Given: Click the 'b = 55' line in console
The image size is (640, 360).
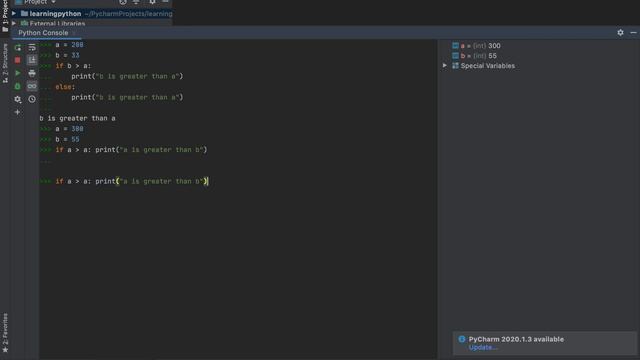Looking at the screenshot, I should point(67,140).
